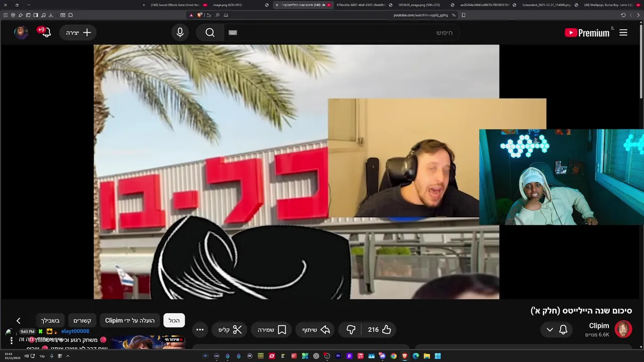
Task: Show hidden system tray icons chevron
Action: pos(67,356)
